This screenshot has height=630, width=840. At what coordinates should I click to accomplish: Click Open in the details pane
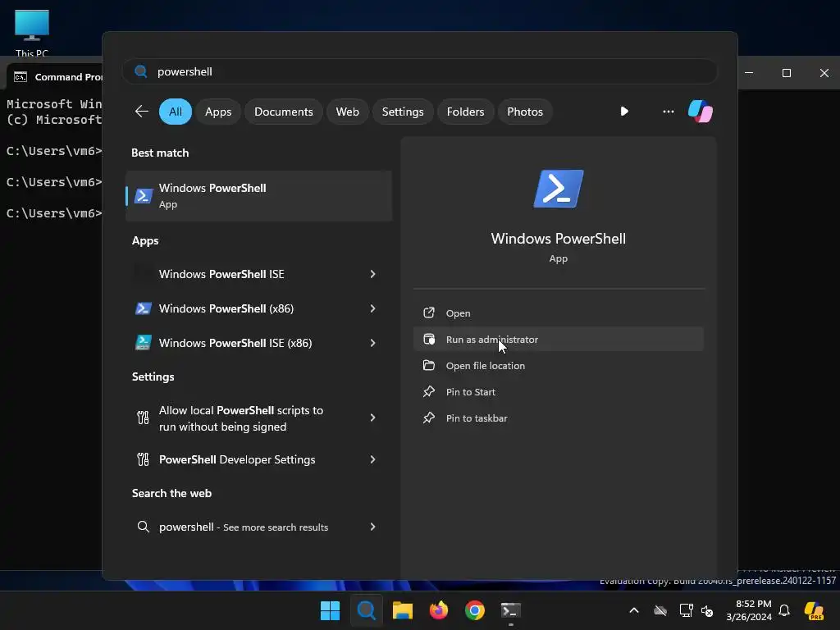pos(558,313)
